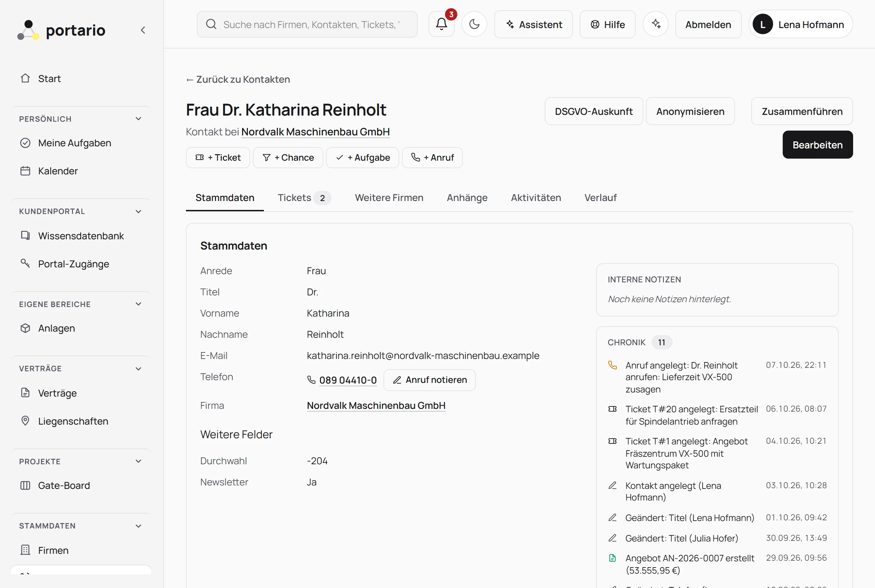Screen dimensions: 875x588
Task: Click the phone icon beside 089 04410-0
Action: [311, 380]
